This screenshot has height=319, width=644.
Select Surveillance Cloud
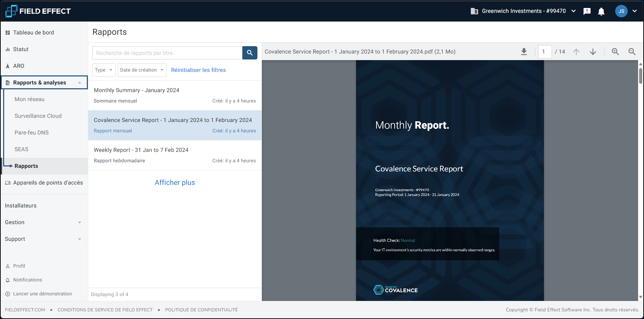coord(38,116)
